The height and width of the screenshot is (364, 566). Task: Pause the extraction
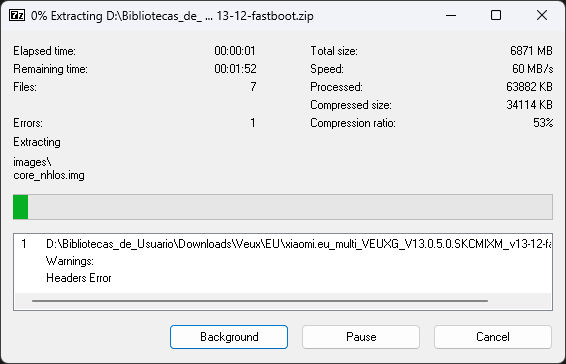click(361, 337)
